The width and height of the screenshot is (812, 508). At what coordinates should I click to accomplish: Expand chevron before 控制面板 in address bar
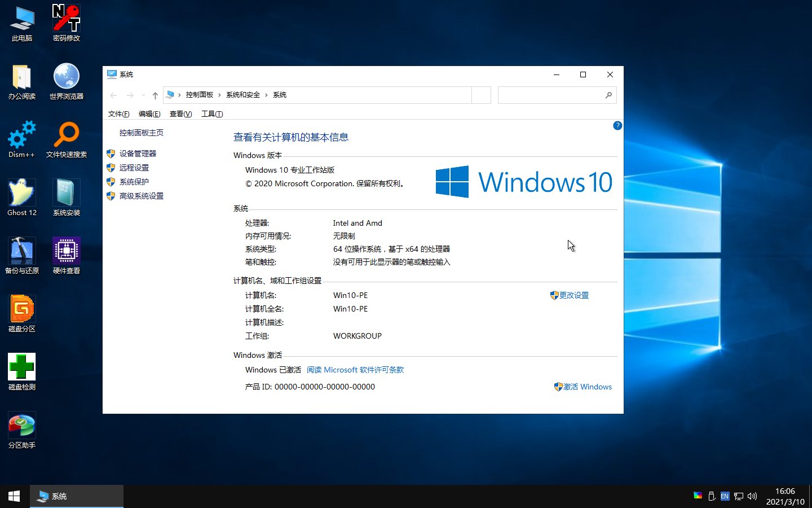click(x=179, y=95)
